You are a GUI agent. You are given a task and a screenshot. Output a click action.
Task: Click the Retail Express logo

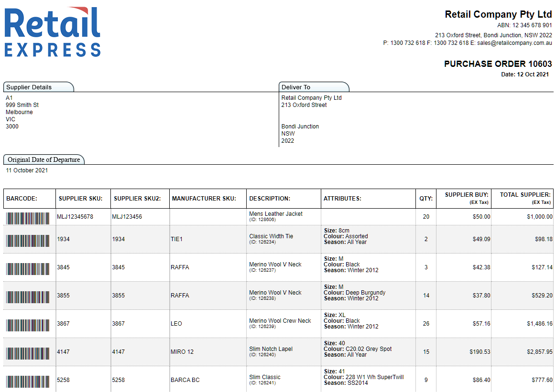pyautogui.click(x=53, y=32)
